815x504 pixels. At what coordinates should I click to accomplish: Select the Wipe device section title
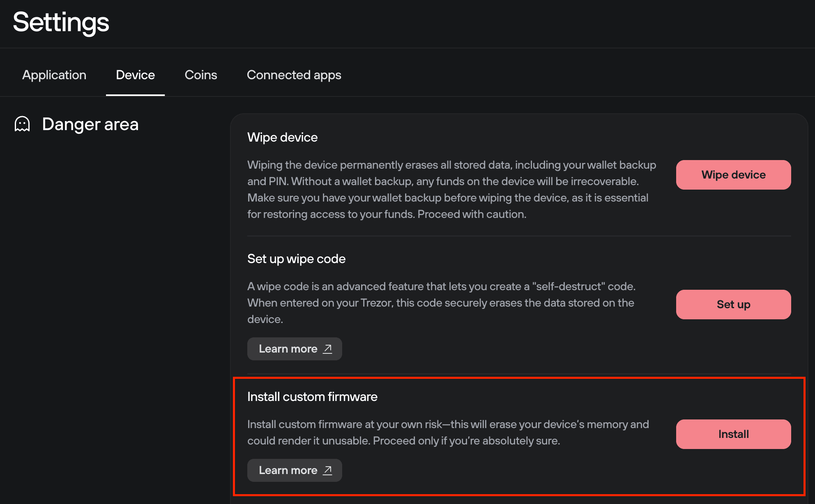click(282, 137)
